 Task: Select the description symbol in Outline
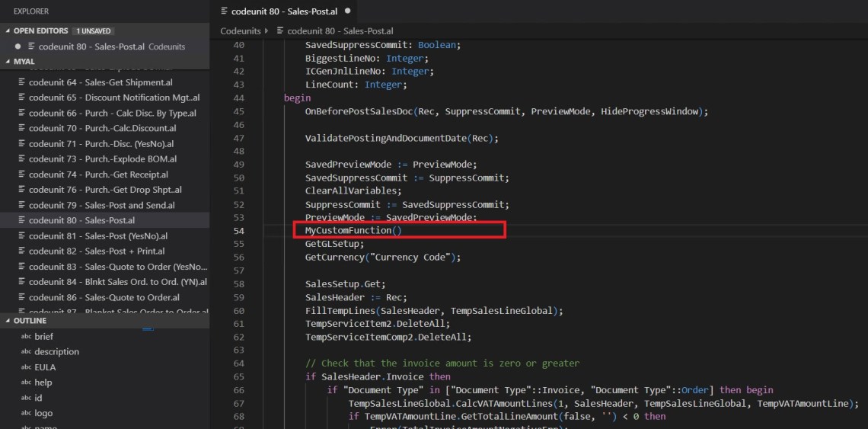click(57, 352)
